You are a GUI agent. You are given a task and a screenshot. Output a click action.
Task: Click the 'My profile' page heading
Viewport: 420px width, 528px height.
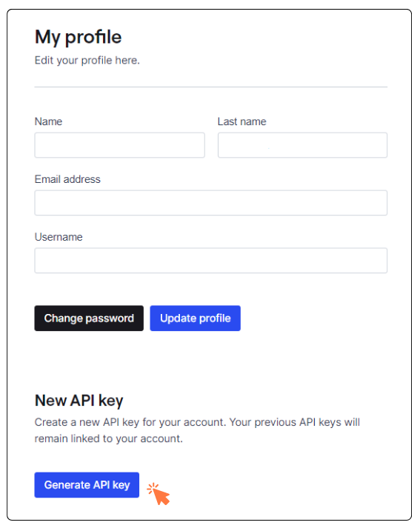(x=78, y=37)
